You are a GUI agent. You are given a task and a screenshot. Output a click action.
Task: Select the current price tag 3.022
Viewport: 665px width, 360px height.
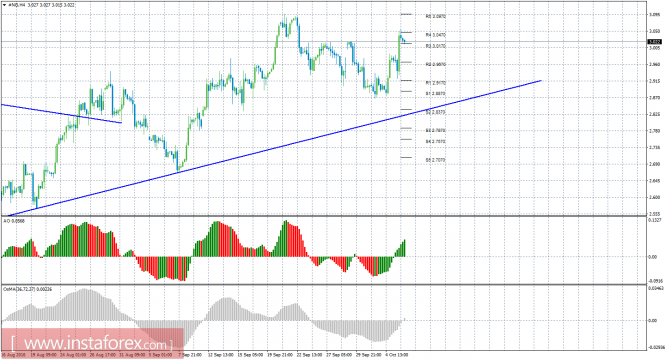coord(655,42)
